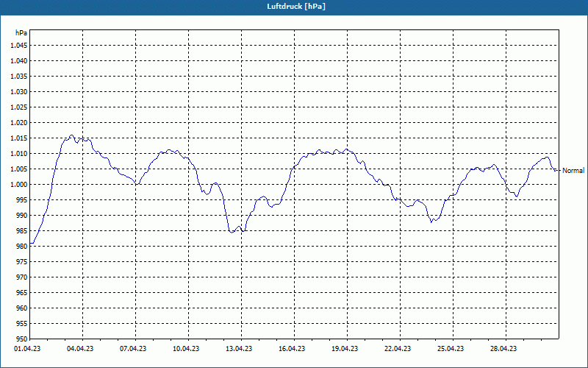Click the chart title 'Luftdruck [hPa]'

tap(296, 7)
